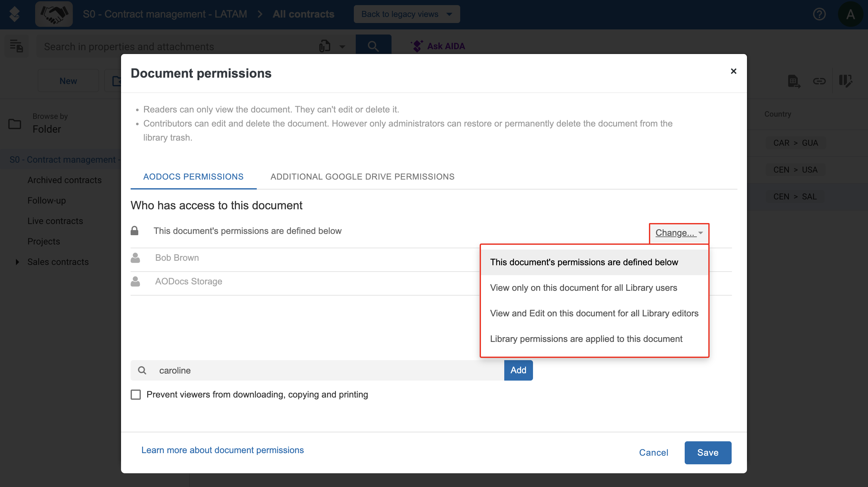This screenshot has height=487, width=868.
Task: Click the handshake library icon
Action: click(54, 14)
